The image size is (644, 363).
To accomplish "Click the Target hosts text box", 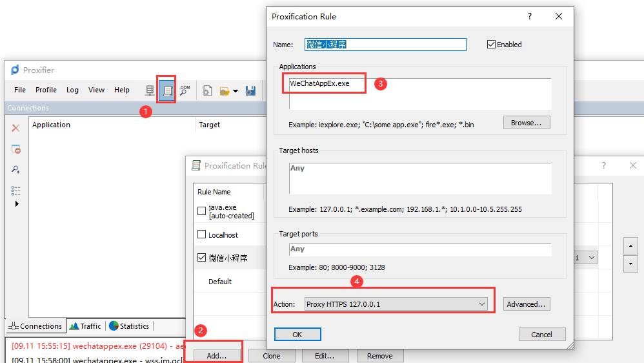I will 420,178.
